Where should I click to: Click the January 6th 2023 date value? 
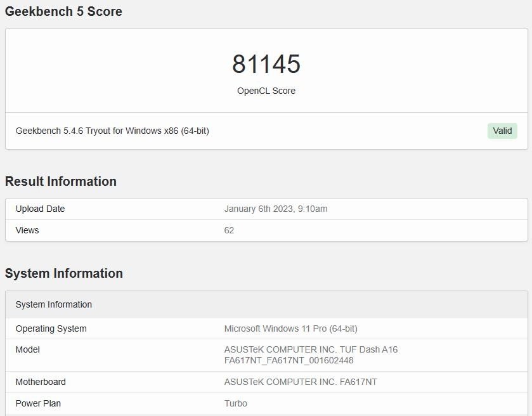click(276, 209)
